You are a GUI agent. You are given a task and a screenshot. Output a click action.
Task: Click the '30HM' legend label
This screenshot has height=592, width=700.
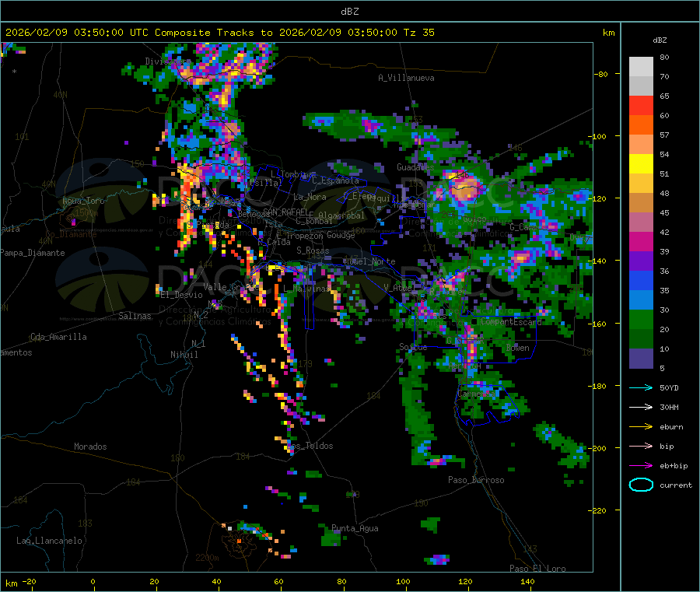(669, 407)
